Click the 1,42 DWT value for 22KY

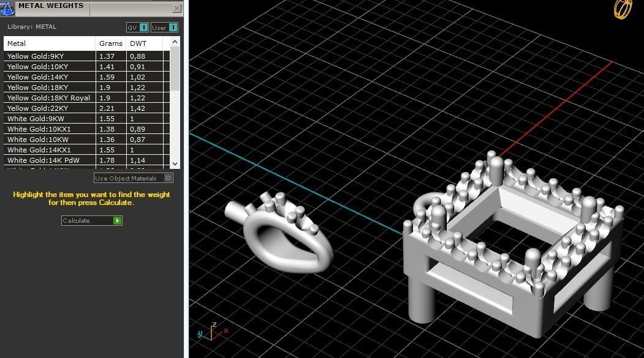point(138,108)
